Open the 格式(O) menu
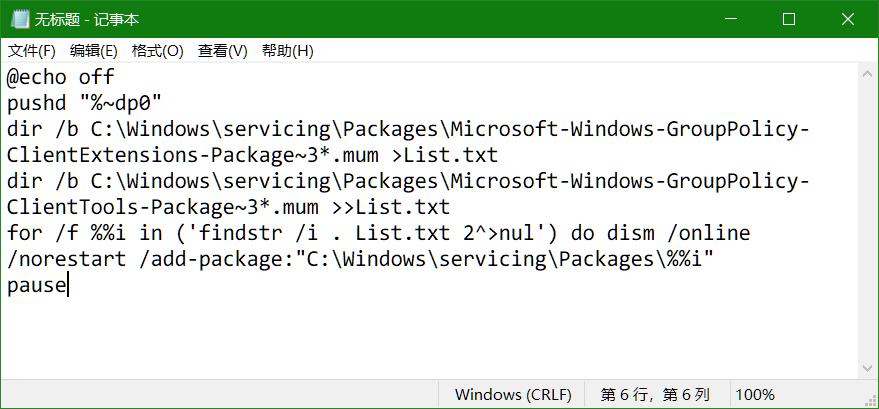The height and width of the screenshot is (409, 879). (157, 51)
